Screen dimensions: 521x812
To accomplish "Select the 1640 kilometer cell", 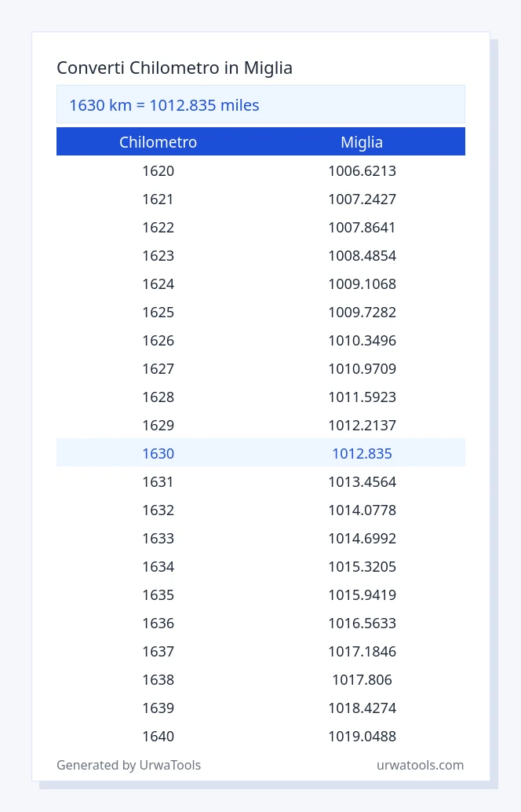I will 158,736.
